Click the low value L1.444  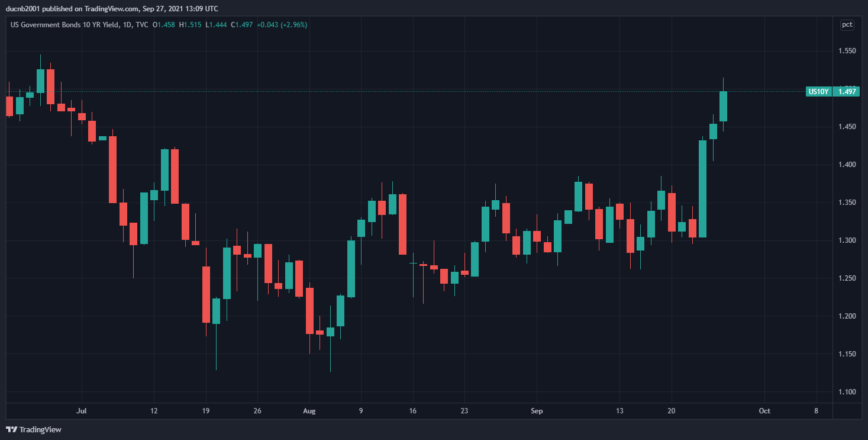(x=215, y=25)
